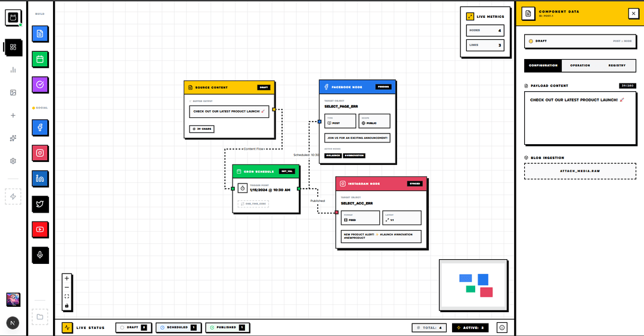Add a YouTube node from the palette
The image size is (644, 336).
40,229
